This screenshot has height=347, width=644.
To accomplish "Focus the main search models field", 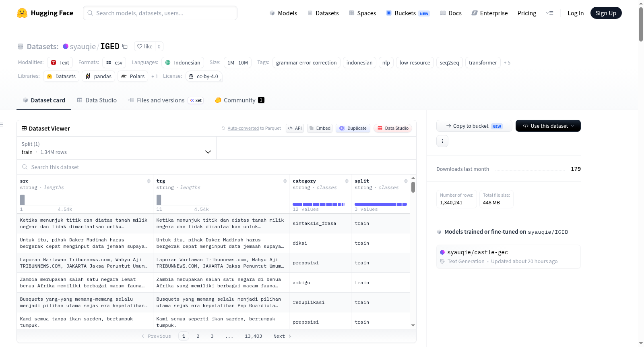I will [160, 13].
